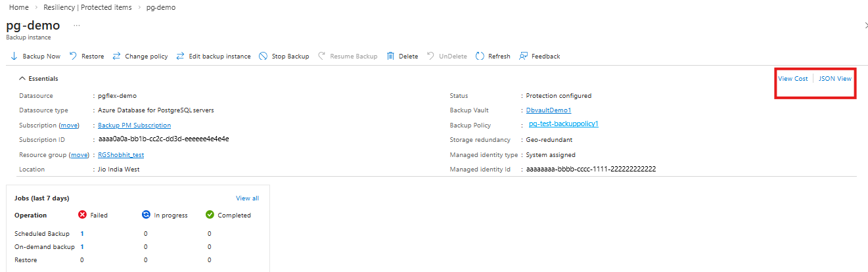Image resolution: width=868 pixels, height=272 pixels.
Task: Click the Feedback person icon
Action: pos(524,57)
